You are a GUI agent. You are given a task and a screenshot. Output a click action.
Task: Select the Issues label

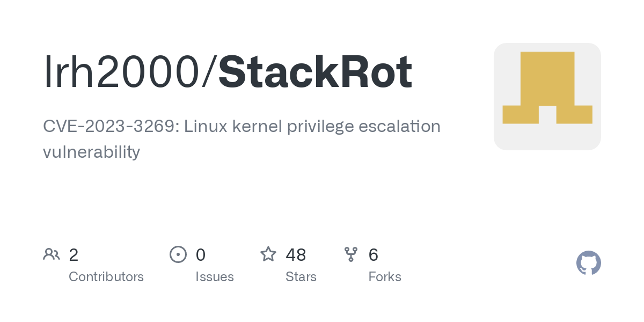tap(215, 277)
